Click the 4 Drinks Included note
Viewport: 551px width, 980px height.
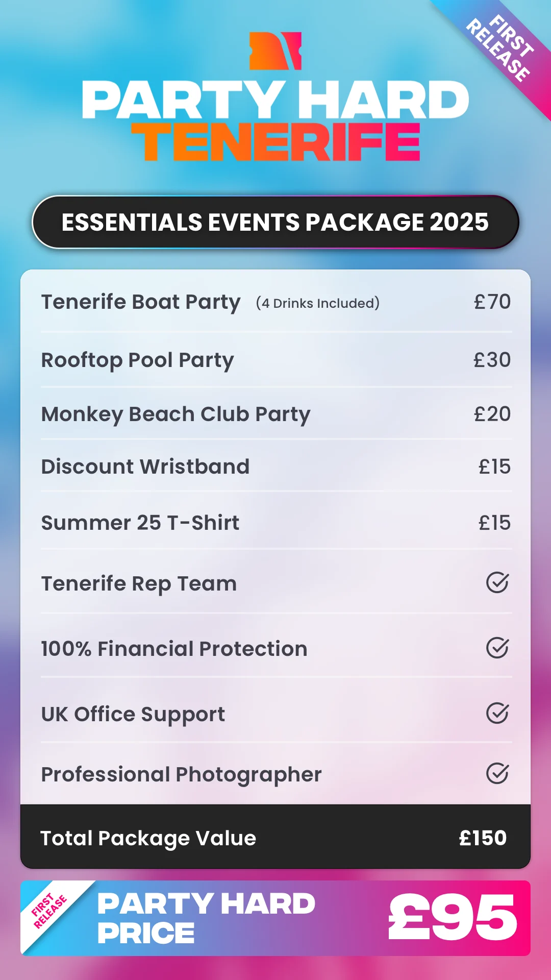(x=318, y=303)
